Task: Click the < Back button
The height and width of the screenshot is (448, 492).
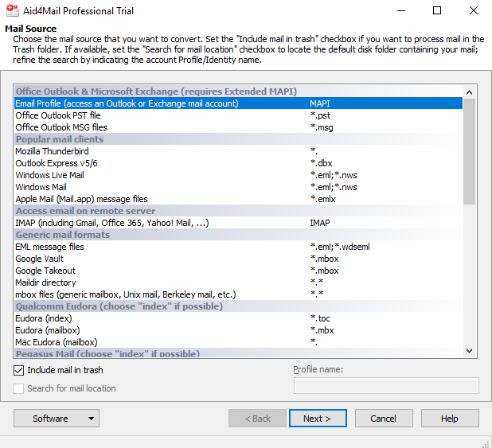Action: 257,419
